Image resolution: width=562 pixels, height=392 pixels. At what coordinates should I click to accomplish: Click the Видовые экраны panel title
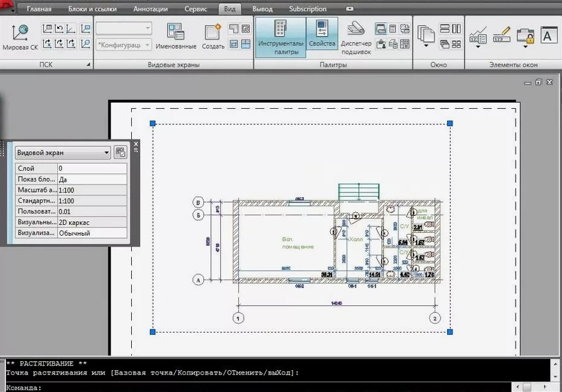tap(173, 65)
